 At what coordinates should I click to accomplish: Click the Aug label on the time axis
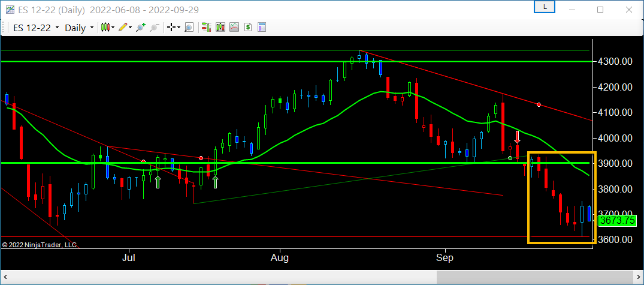[280, 258]
